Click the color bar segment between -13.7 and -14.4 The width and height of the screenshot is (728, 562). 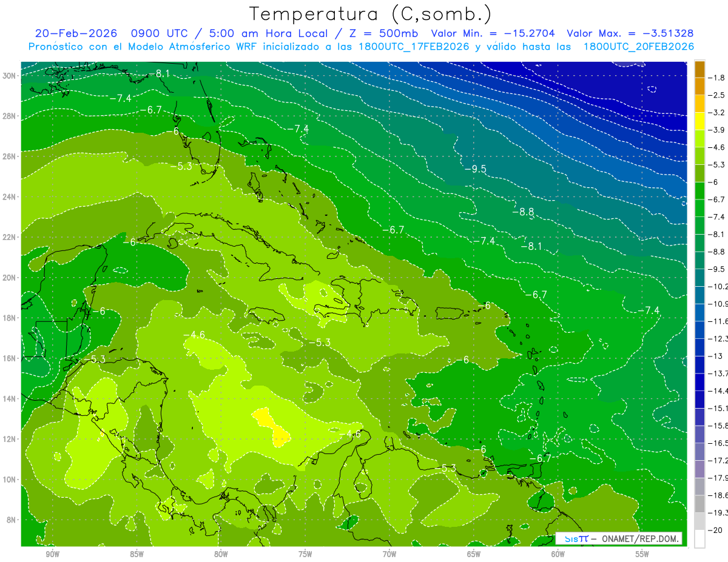[699, 382]
